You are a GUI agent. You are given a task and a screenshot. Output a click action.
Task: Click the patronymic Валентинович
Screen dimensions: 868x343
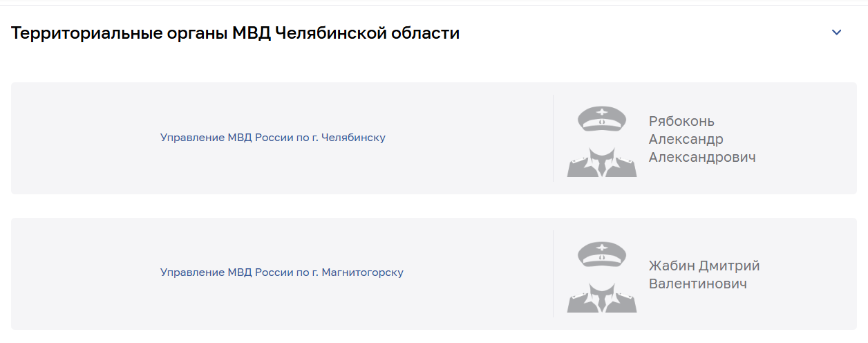(697, 284)
